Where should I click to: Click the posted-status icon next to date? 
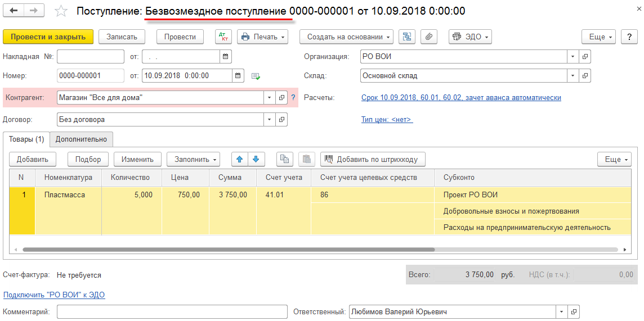click(x=256, y=76)
